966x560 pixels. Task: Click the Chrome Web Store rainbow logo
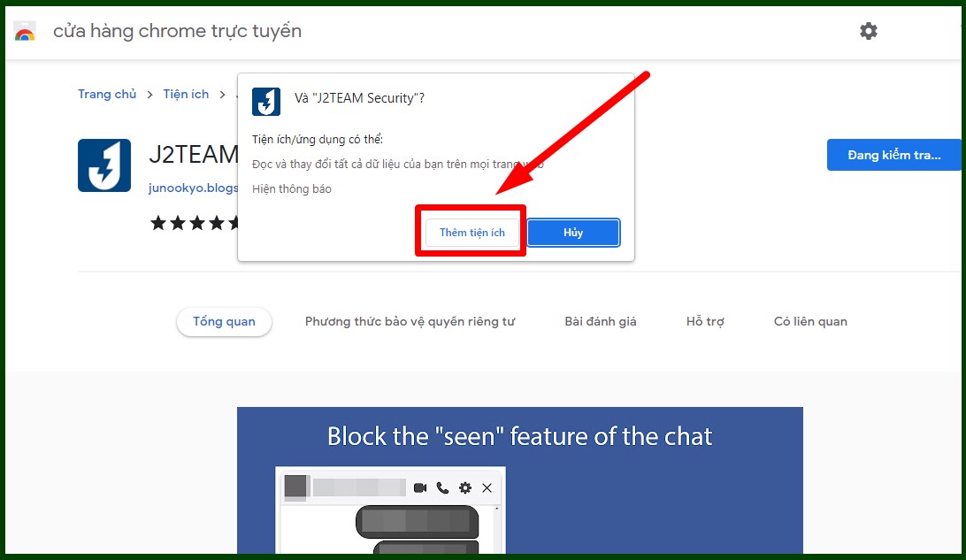[x=25, y=32]
